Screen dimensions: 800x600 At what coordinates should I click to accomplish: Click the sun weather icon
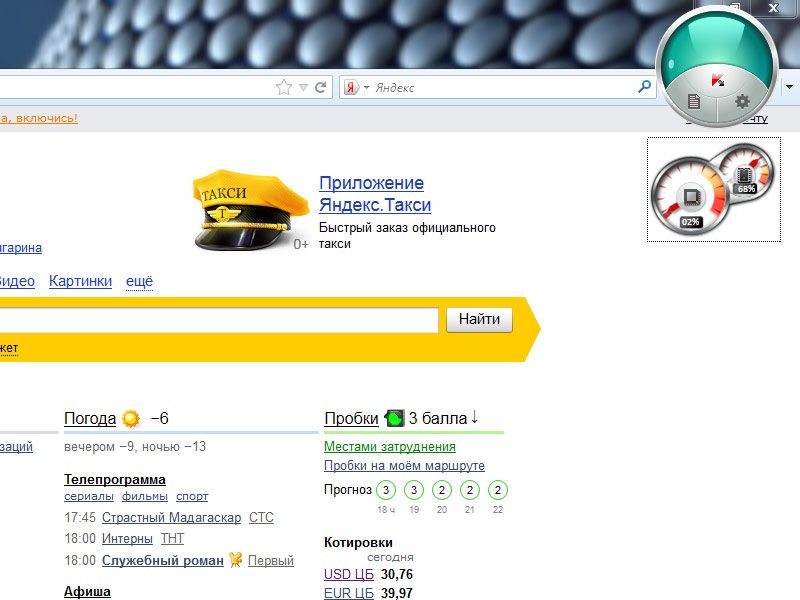click(131, 418)
